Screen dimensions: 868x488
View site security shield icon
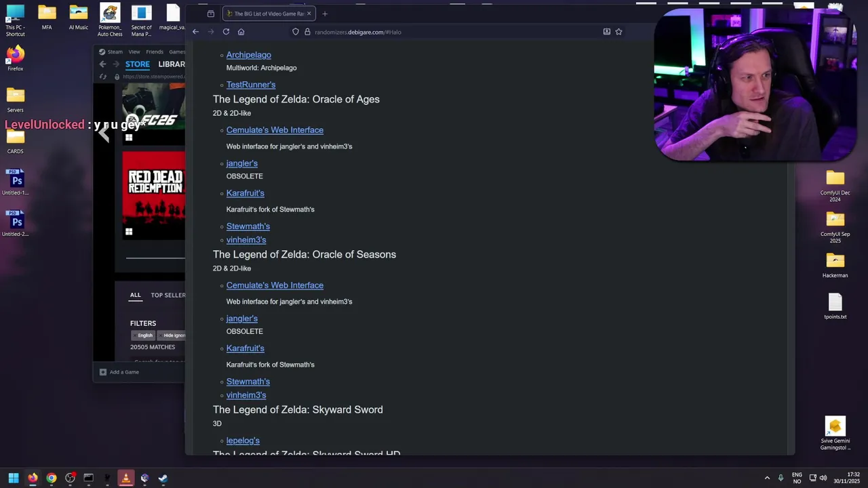296,32
